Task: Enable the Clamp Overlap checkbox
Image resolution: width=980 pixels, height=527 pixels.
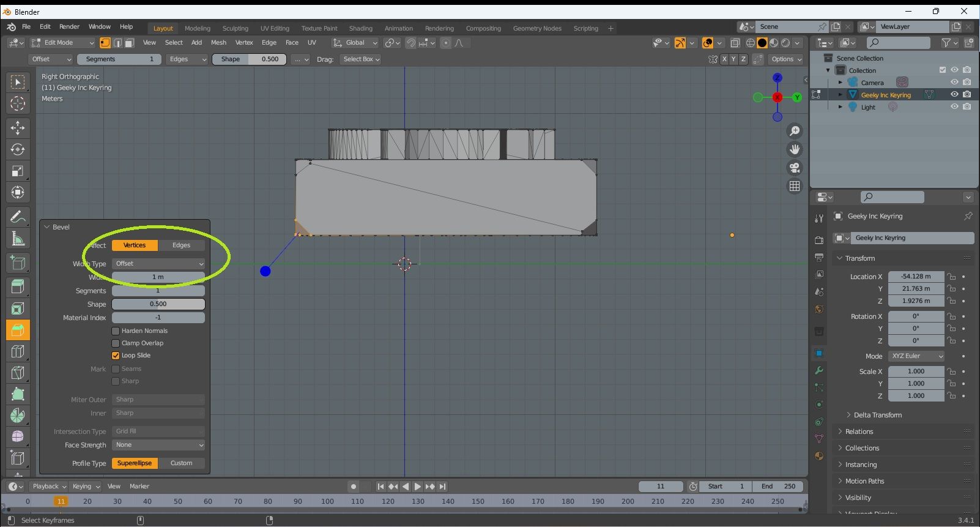Action: pyautogui.click(x=116, y=343)
